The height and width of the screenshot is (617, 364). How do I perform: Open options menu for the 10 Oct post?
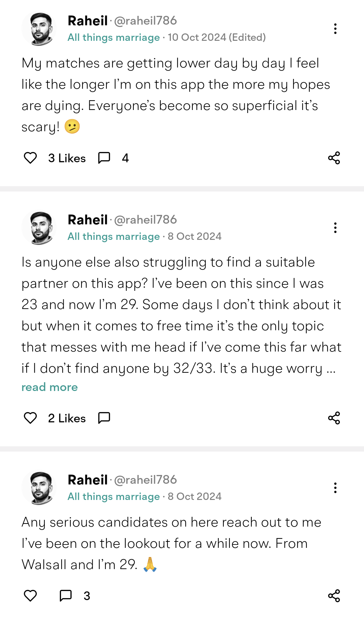[335, 29]
